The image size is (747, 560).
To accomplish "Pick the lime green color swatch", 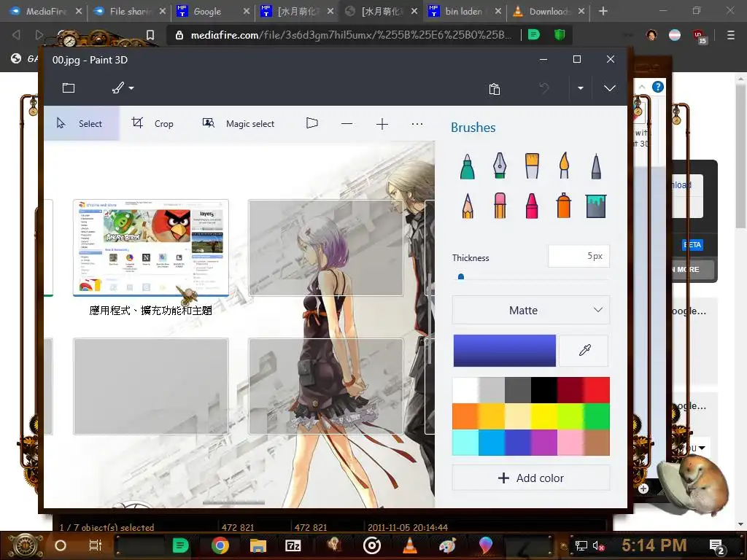I will pos(570,416).
